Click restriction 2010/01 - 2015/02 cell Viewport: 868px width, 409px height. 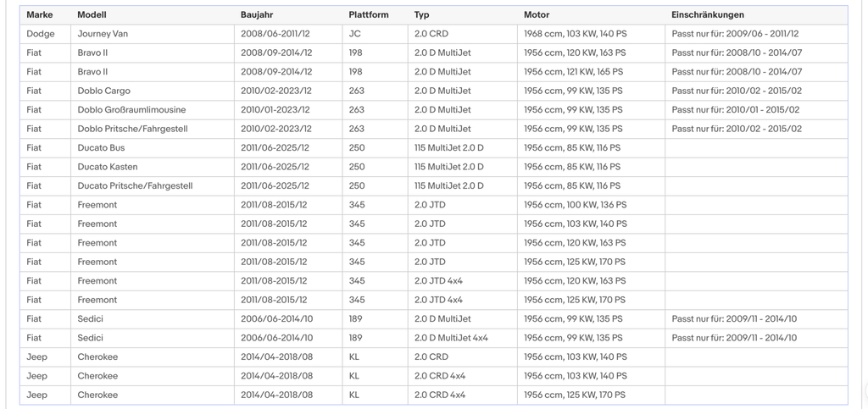[x=756, y=109]
